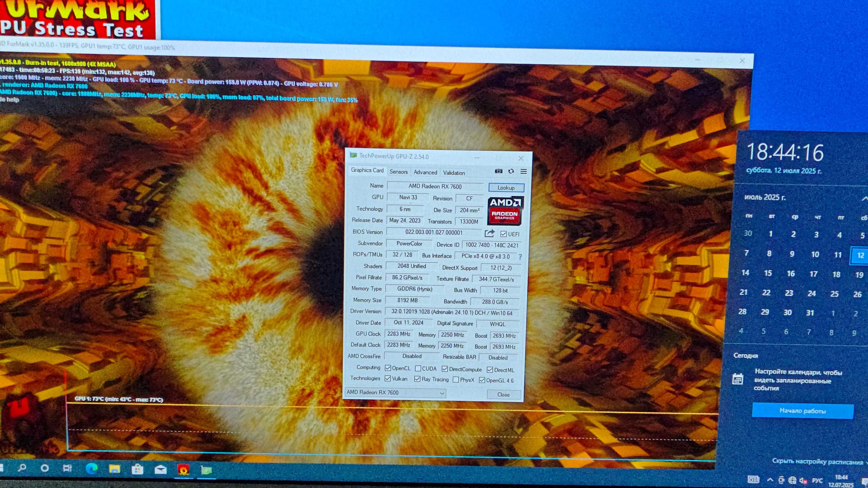Select the Graphics Card tab

(367, 171)
